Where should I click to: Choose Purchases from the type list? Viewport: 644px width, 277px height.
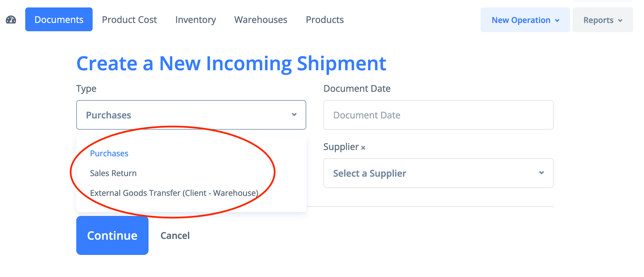click(109, 153)
